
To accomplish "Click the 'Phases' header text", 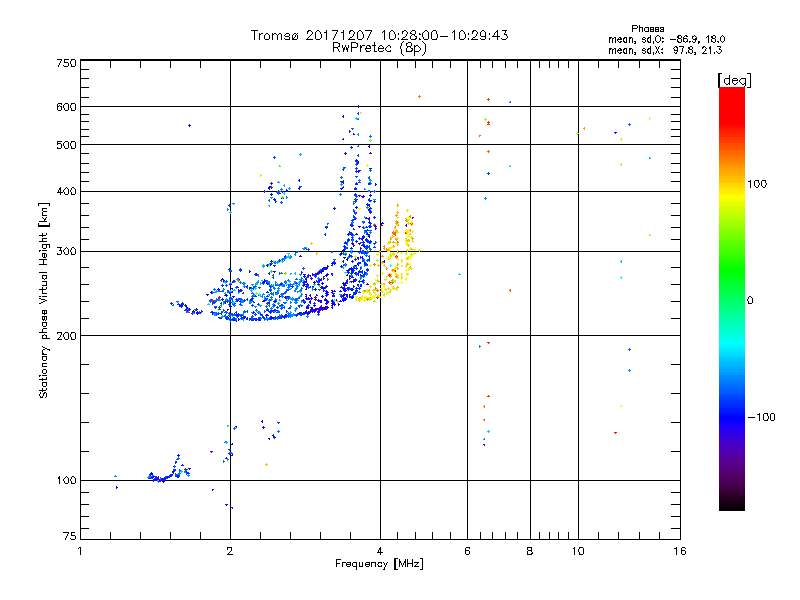I will (647, 29).
